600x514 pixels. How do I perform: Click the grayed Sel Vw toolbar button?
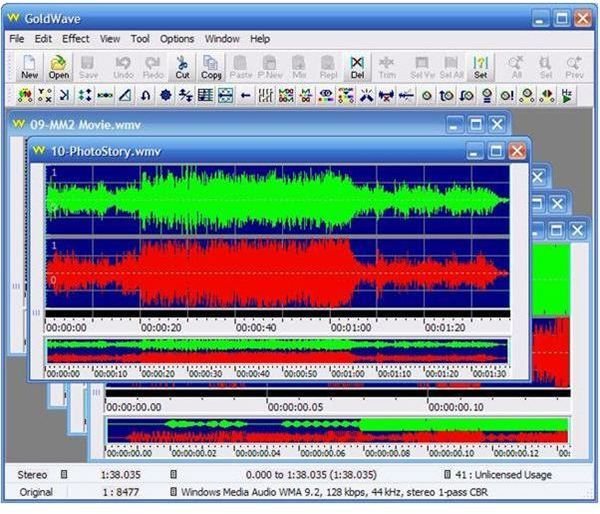422,67
